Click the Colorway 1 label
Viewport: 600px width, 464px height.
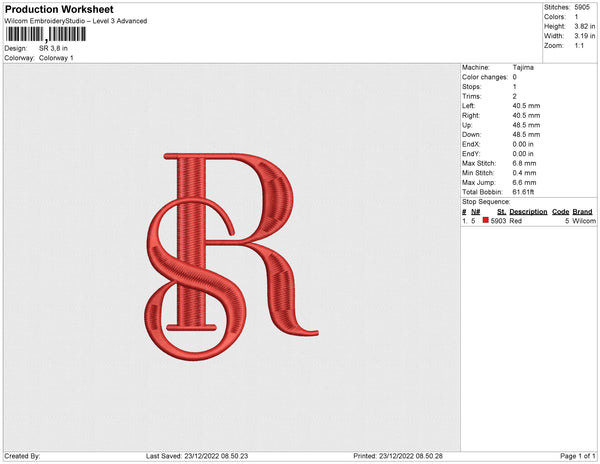pos(57,57)
